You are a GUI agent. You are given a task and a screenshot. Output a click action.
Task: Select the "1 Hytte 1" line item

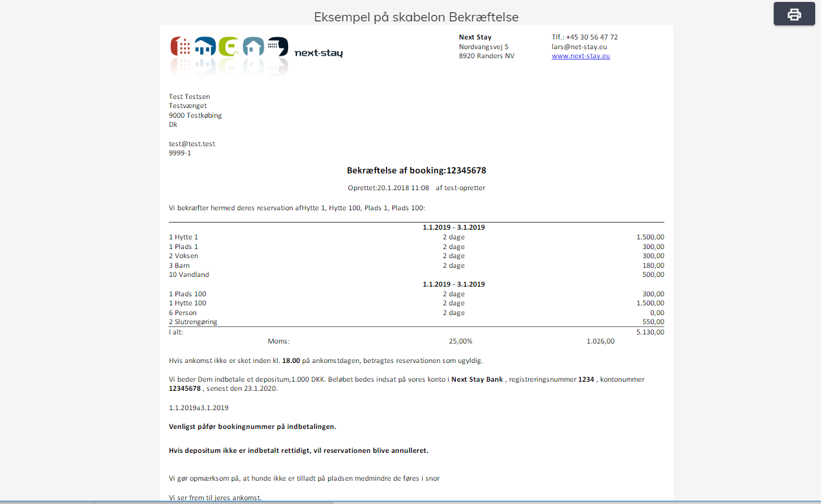(x=183, y=237)
